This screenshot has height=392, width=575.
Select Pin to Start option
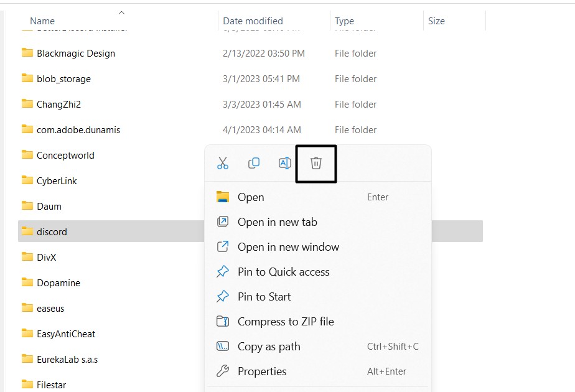(x=264, y=297)
